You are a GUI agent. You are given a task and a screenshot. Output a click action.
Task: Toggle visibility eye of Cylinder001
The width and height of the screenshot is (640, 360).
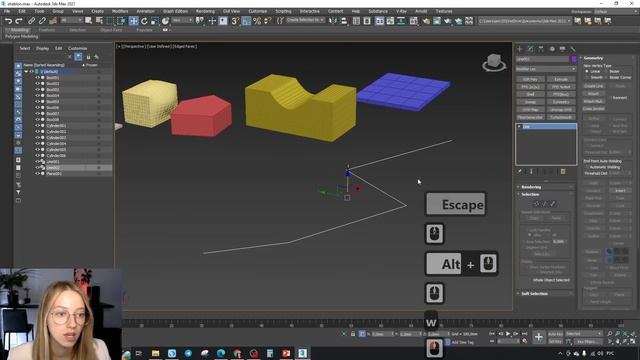pos(37,126)
